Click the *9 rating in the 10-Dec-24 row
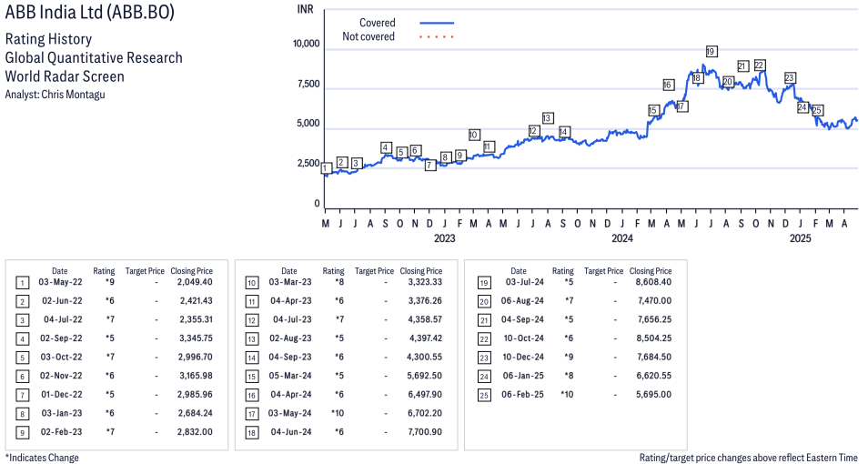The height and width of the screenshot is (464, 868). [569, 357]
